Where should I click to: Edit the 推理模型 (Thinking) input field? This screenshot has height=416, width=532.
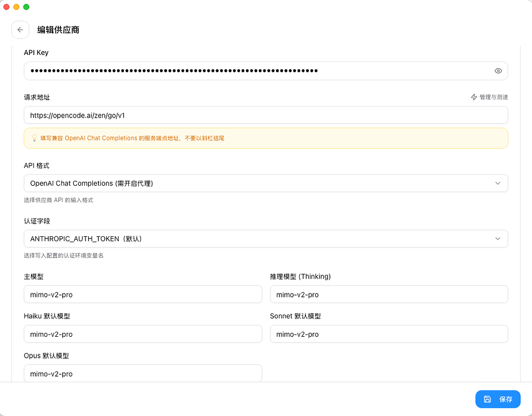389,295
